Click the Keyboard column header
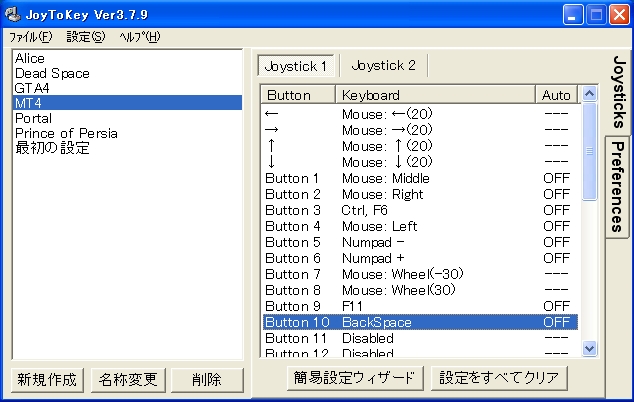 [435, 95]
